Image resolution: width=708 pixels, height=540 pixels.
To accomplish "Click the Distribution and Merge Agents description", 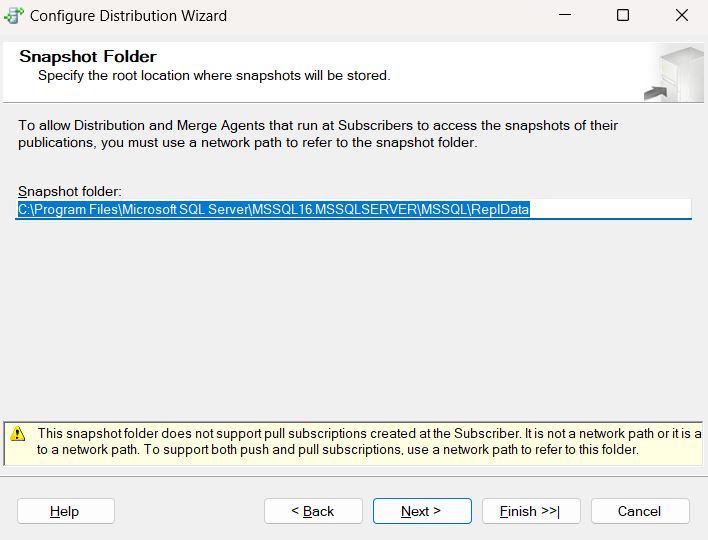I will coord(318,134).
